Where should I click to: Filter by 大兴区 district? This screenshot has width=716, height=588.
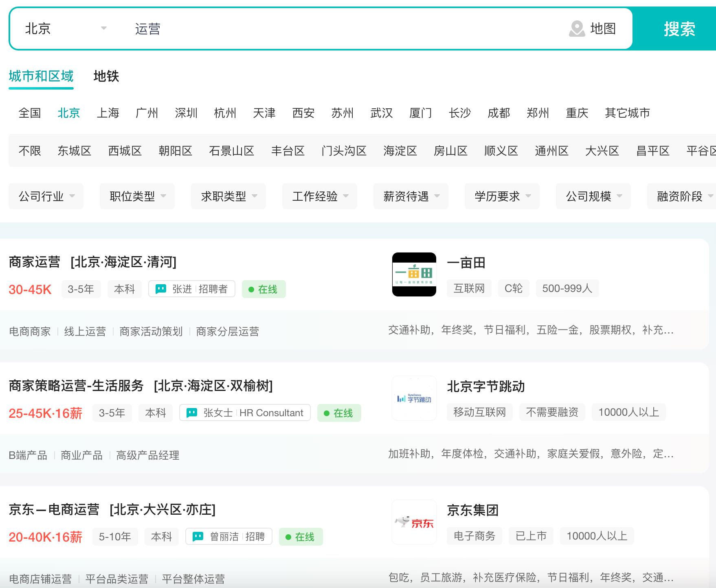[x=602, y=151]
